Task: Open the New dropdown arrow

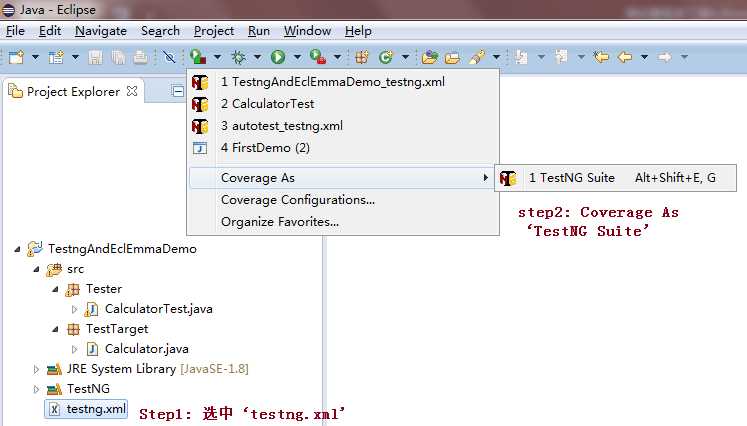Action: point(35,57)
